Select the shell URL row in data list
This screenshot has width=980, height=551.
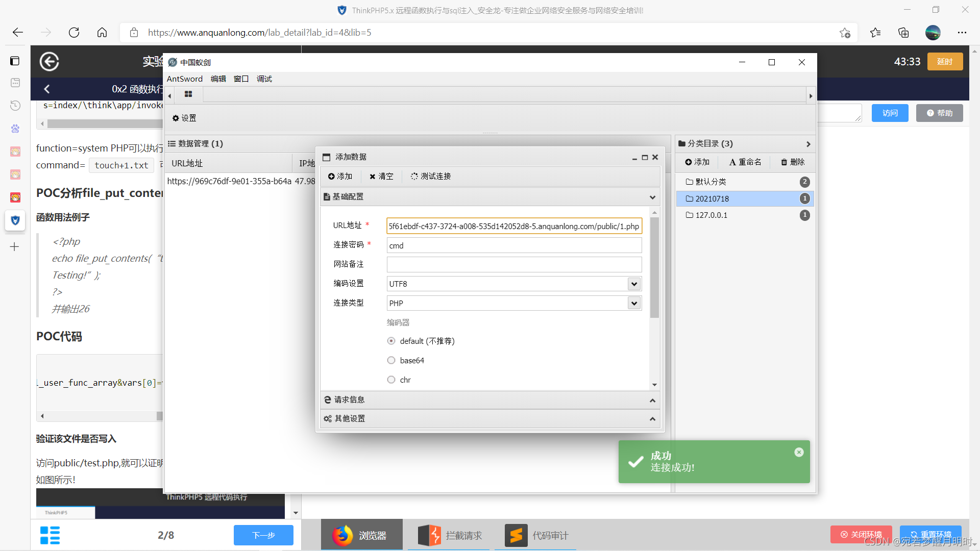click(241, 181)
